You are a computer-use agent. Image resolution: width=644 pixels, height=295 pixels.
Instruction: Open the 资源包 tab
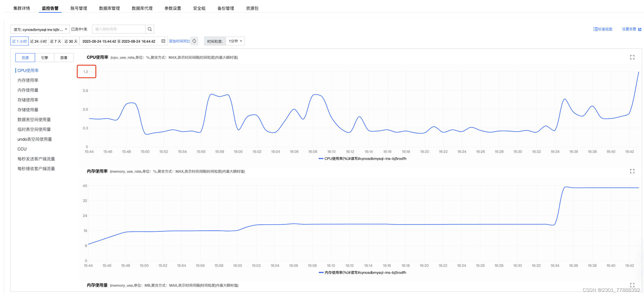point(252,8)
